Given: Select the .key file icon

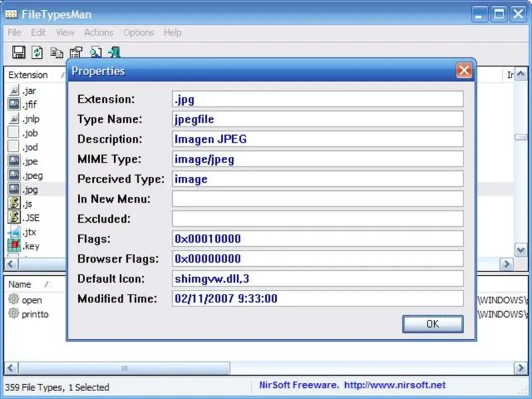Looking at the screenshot, I should (x=14, y=245).
